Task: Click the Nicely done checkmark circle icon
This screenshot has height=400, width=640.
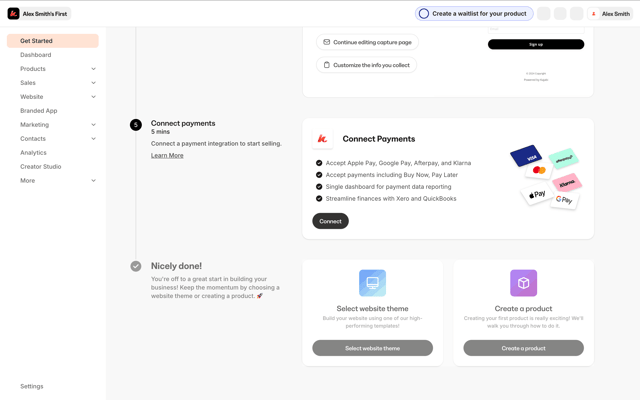Action: [136, 266]
